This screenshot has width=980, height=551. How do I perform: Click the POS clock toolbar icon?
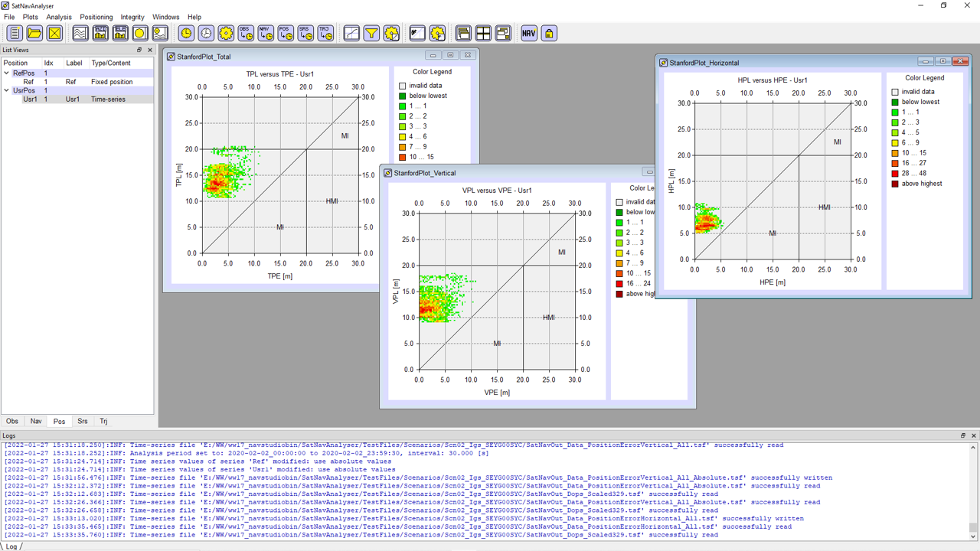[x=285, y=33]
